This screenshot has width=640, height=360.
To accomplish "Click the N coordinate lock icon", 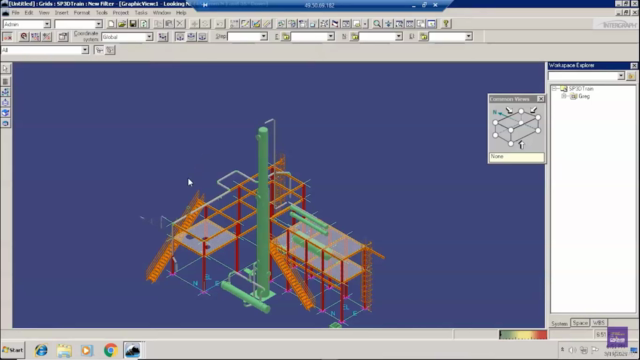I will click(355, 37).
